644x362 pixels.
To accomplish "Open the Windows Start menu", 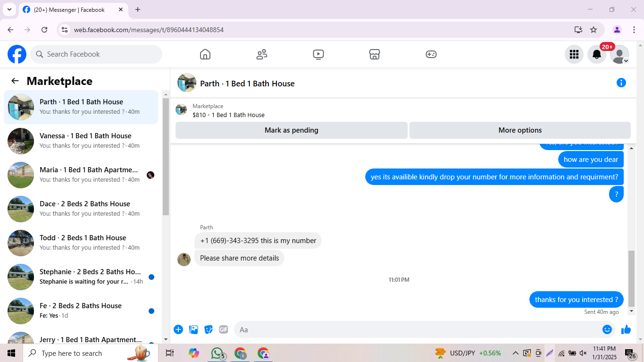I will point(11,353).
